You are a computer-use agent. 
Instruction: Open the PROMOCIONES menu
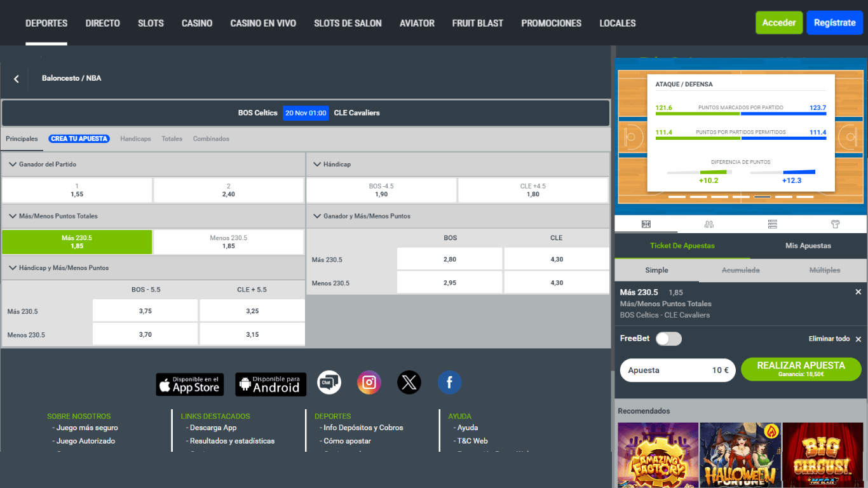click(x=552, y=23)
